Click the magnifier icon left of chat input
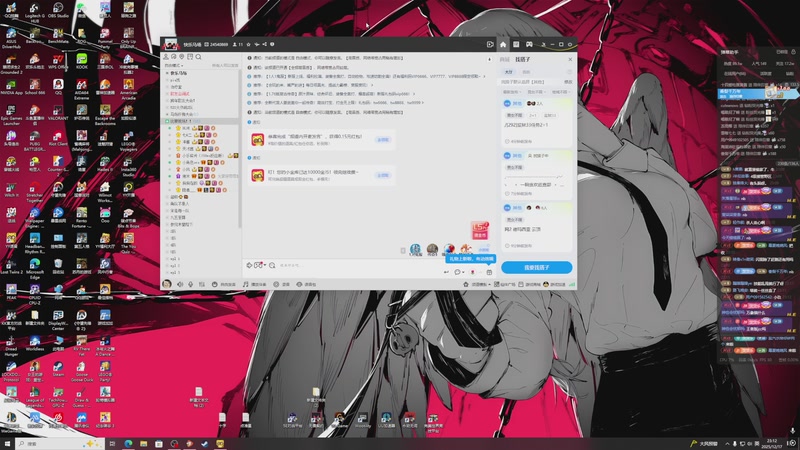 click(272, 265)
